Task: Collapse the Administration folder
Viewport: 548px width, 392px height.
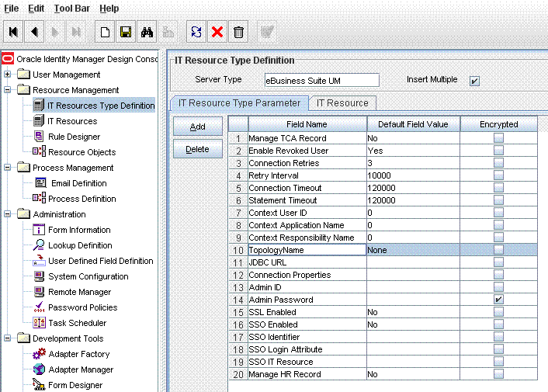Action: pyautogui.click(x=7, y=213)
